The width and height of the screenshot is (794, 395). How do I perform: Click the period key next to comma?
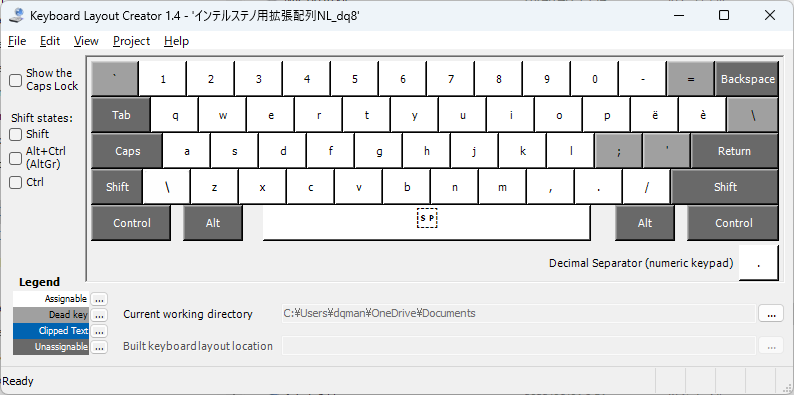click(x=598, y=187)
